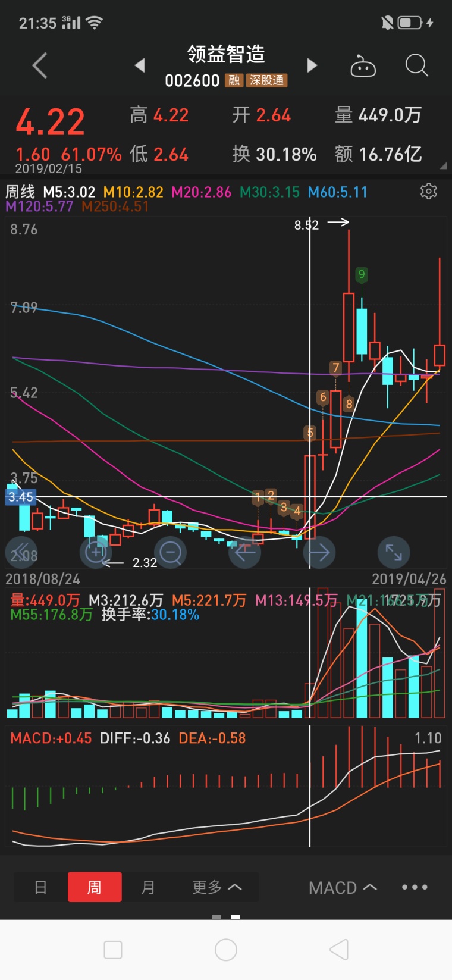The width and height of the screenshot is (452, 980).
Task: Expand chart to fullscreen
Action: (x=394, y=552)
